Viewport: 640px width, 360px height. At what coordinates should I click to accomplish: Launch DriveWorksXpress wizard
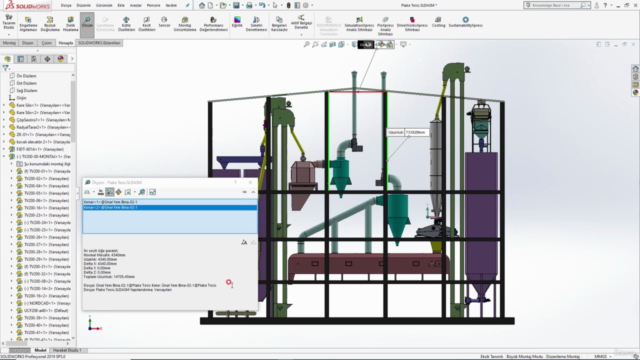point(412,24)
